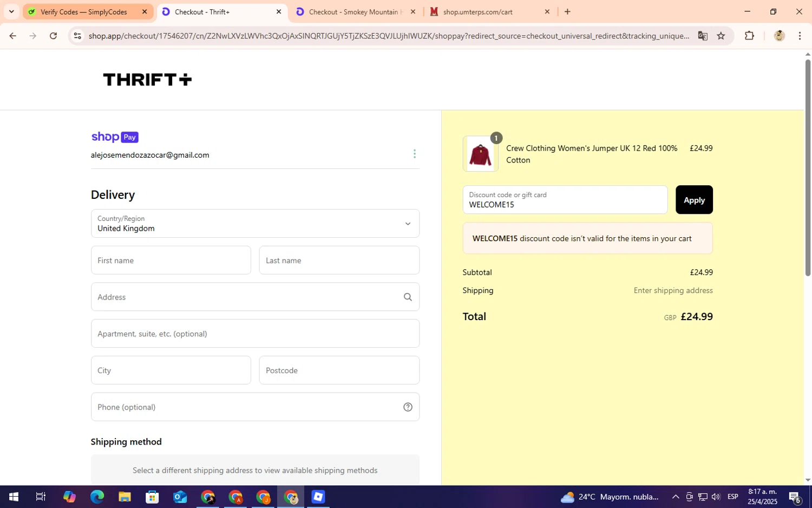View site information icon in address bar
The height and width of the screenshot is (508, 812).
77,36
